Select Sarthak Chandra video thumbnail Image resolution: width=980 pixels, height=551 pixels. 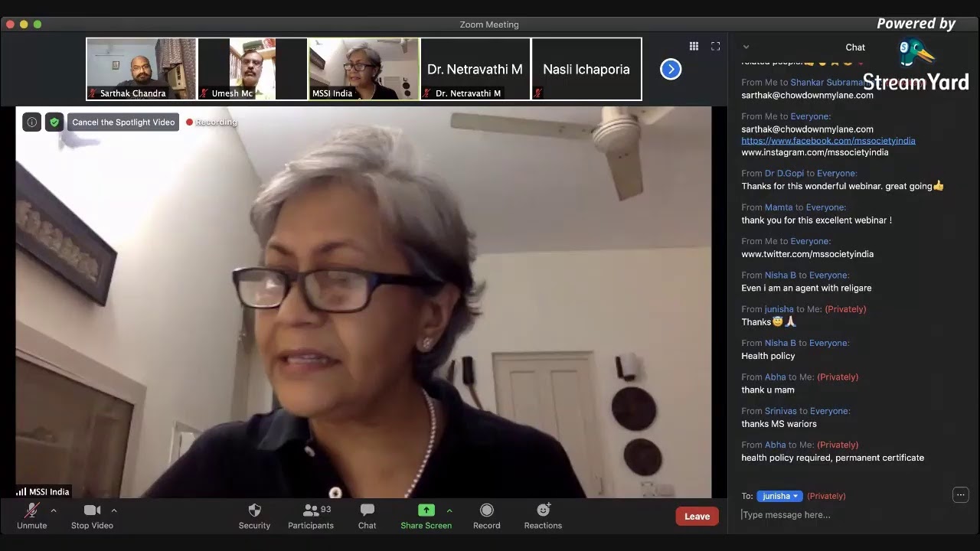coord(141,69)
